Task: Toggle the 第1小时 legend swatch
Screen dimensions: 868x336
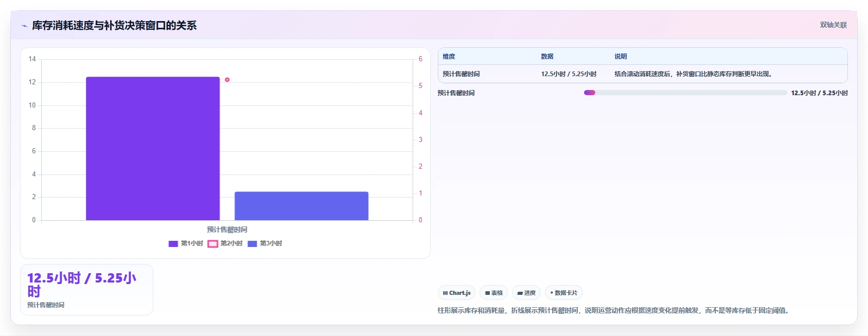Action: pyautogui.click(x=173, y=243)
